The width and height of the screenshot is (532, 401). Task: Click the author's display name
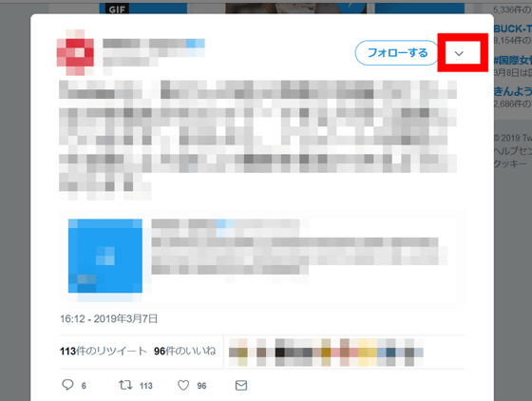(x=144, y=44)
